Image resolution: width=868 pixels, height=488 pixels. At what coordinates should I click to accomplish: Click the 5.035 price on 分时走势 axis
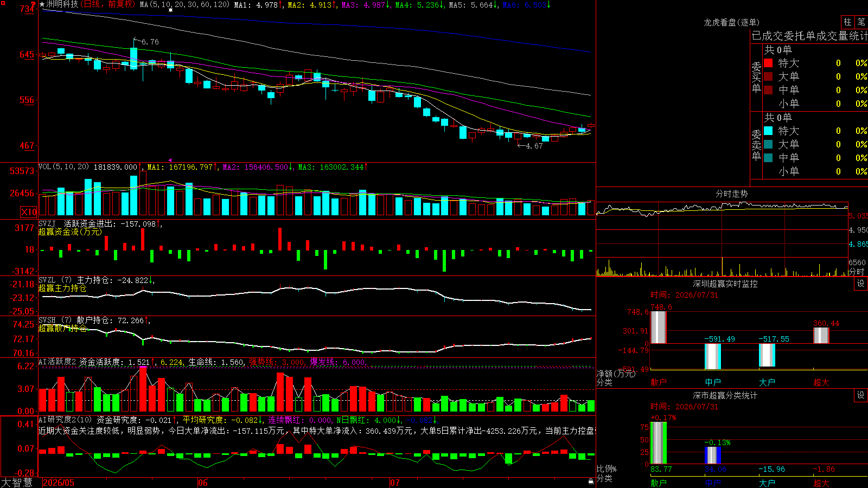(858, 216)
